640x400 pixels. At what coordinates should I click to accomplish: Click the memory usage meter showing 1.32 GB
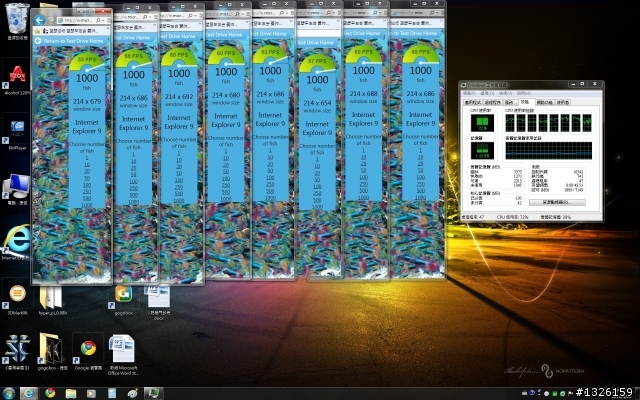tap(482, 151)
